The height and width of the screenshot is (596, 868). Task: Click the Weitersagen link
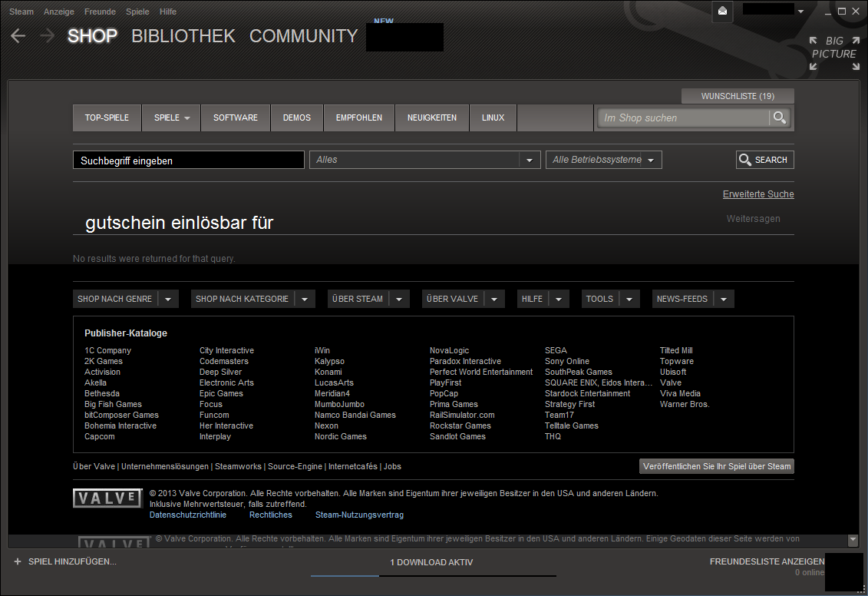[753, 219]
